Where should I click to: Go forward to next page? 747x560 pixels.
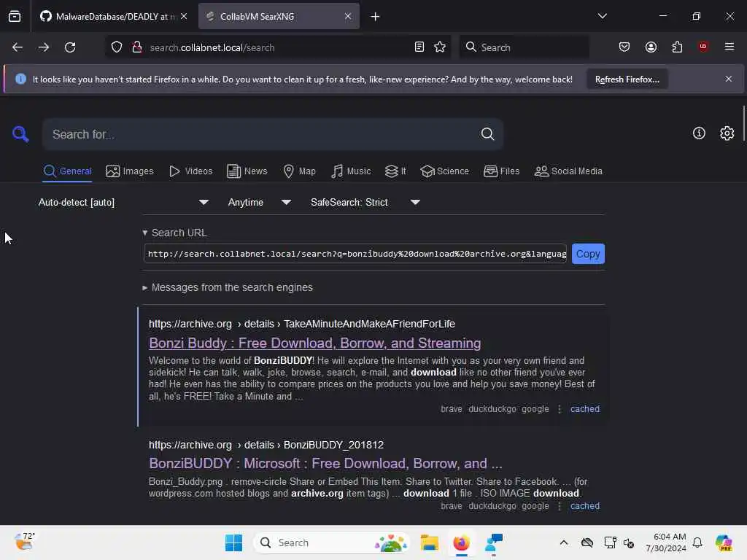pos(43,47)
